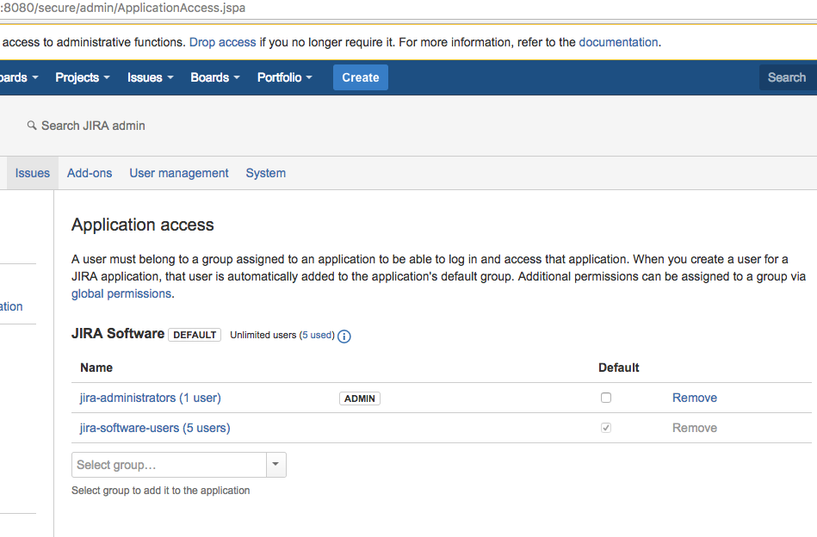The width and height of the screenshot is (817, 537).
Task: Click the Drop access link
Action: point(222,42)
